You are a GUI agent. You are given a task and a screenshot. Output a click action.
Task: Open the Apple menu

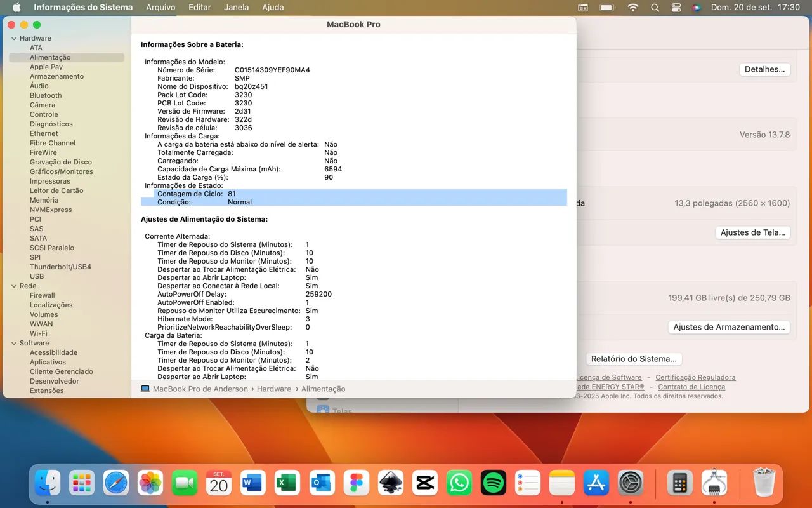16,8
